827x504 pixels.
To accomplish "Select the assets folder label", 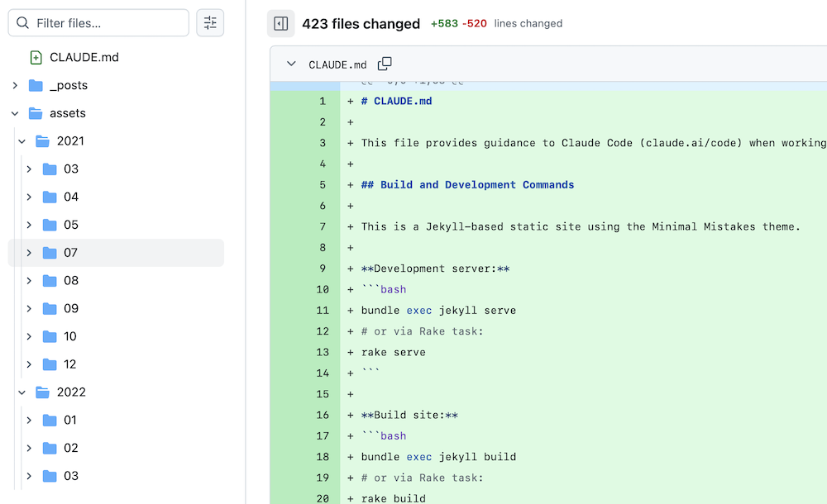I will point(68,113).
